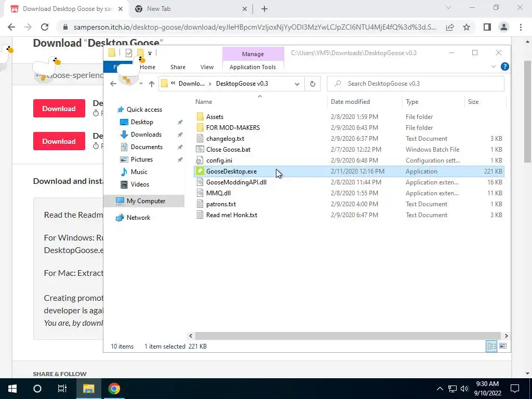This screenshot has height=399, width=532.
Task: Open the Application Tools ribbon tab
Action: point(252,67)
